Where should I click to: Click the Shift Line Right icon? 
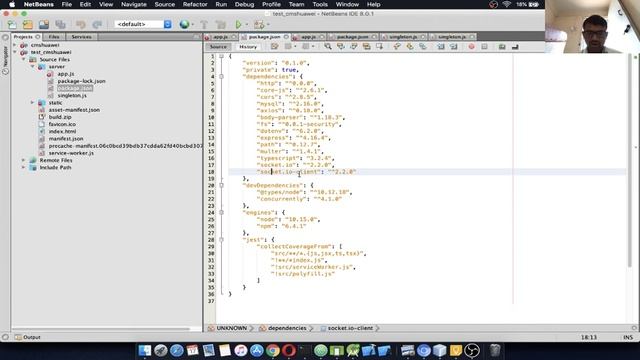click(453, 47)
